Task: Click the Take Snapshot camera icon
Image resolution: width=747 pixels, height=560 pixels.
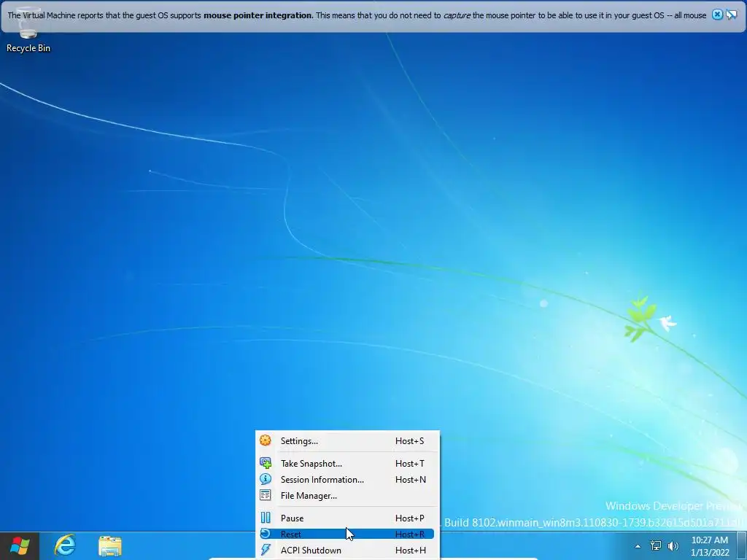Action: (x=266, y=463)
